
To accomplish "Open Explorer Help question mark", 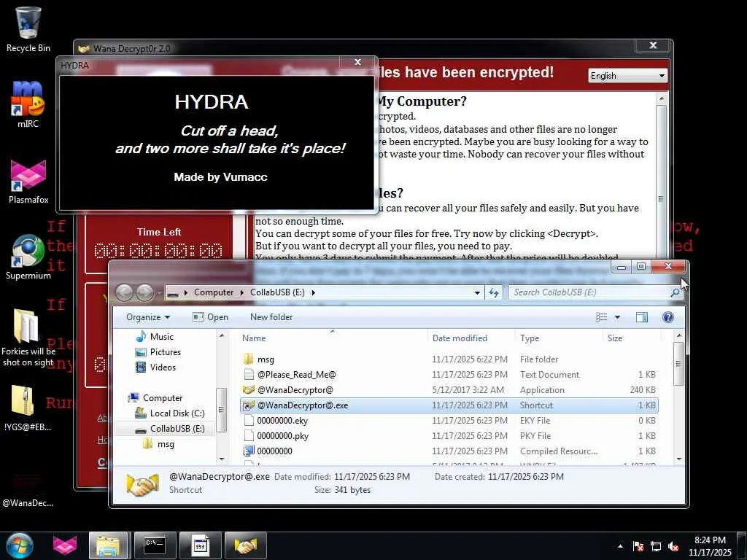I will [668, 317].
